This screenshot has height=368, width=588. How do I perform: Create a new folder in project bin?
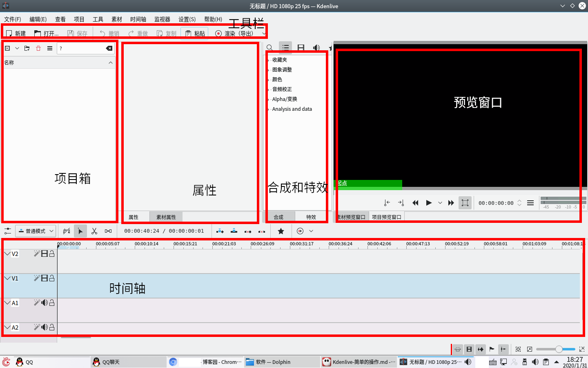click(x=27, y=48)
